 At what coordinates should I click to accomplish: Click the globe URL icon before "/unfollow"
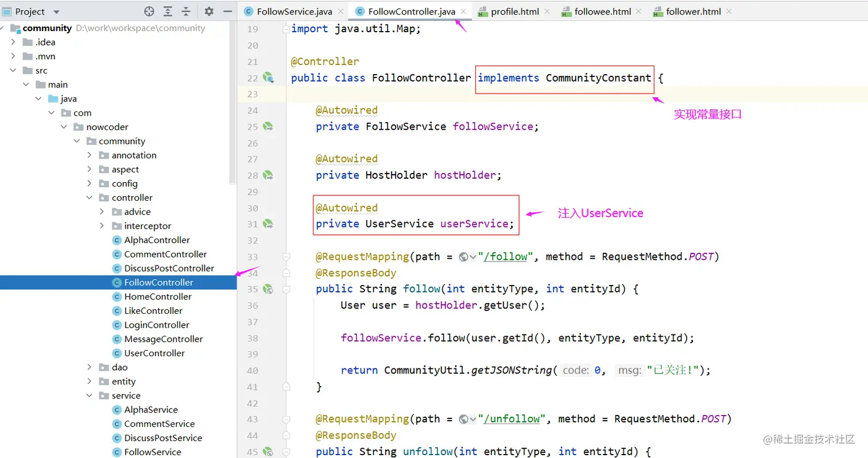464,419
